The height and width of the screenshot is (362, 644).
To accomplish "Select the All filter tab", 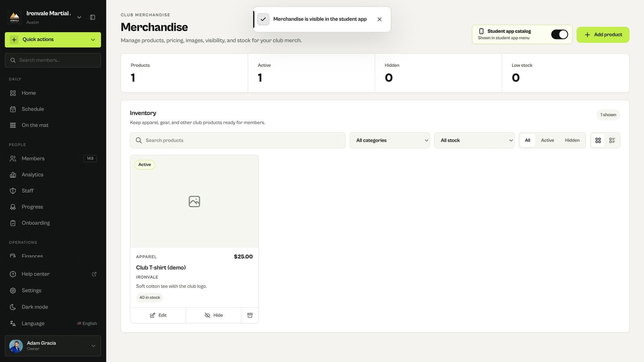I will pos(527,140).
